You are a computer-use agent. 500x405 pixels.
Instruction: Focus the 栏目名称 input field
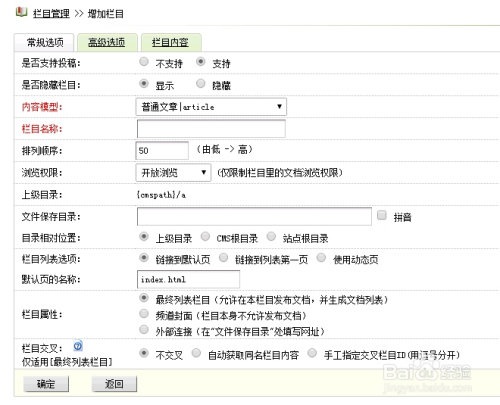[x=211, y=129]
